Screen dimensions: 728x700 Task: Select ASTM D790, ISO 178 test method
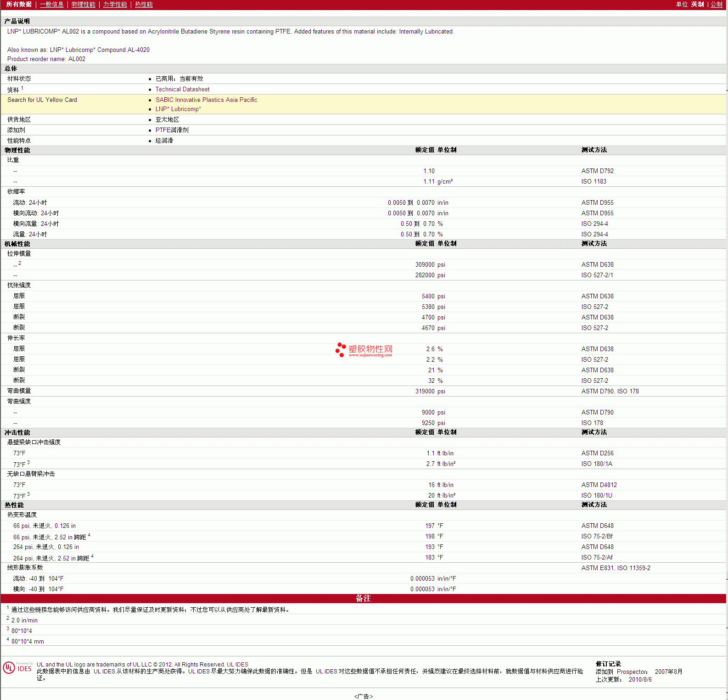pyautogui.click(x=610, y=392)
